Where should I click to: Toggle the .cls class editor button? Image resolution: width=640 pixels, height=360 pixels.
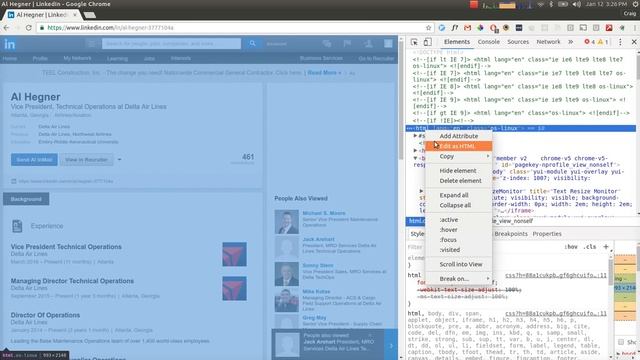click(x=589, y=247)
